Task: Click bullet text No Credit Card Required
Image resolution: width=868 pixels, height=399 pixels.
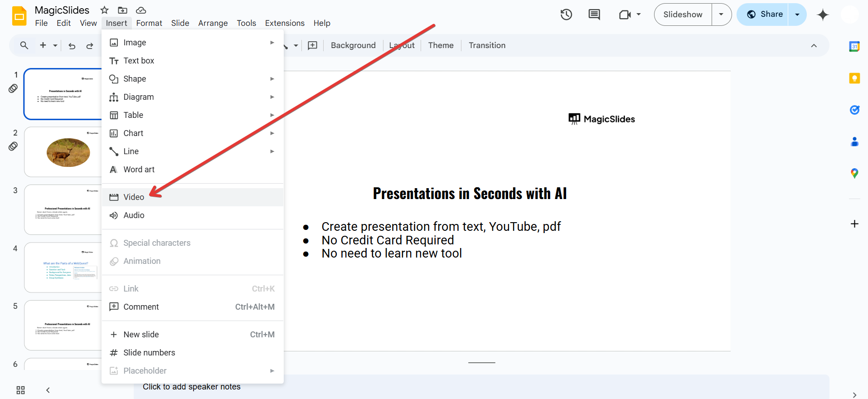Action: point(388,240)
